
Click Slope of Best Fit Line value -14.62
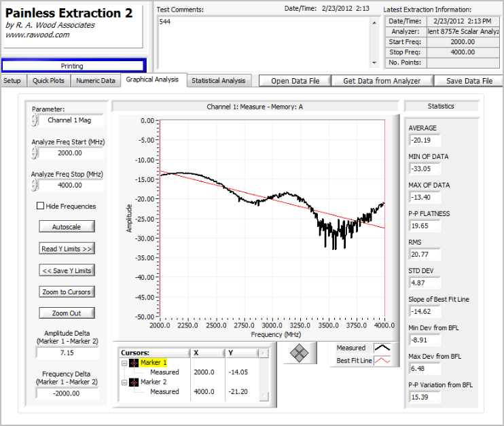(x=425, y=312)
